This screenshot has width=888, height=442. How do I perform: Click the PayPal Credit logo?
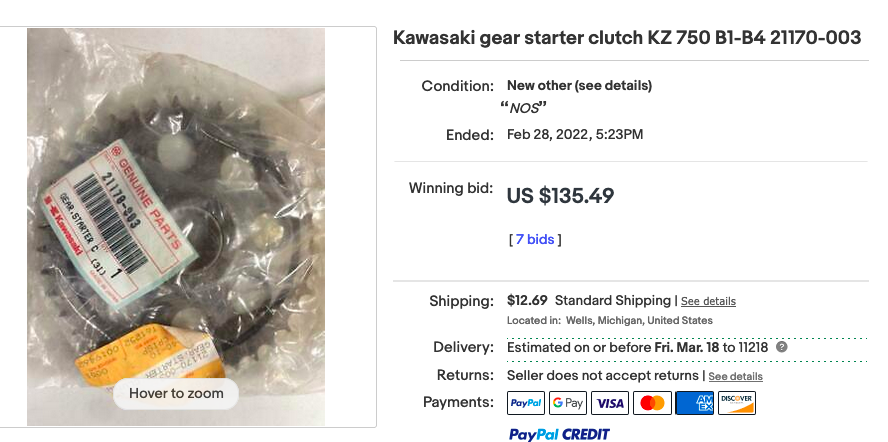(x=559, y=434)
